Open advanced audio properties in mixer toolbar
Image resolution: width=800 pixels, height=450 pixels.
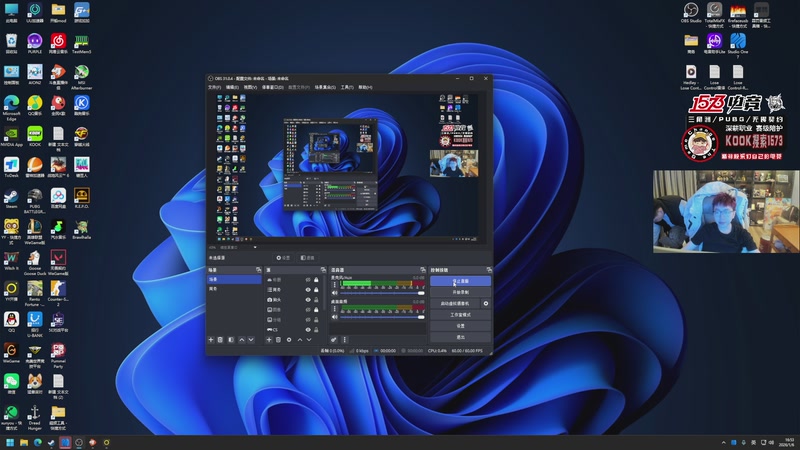click(334, 340)
